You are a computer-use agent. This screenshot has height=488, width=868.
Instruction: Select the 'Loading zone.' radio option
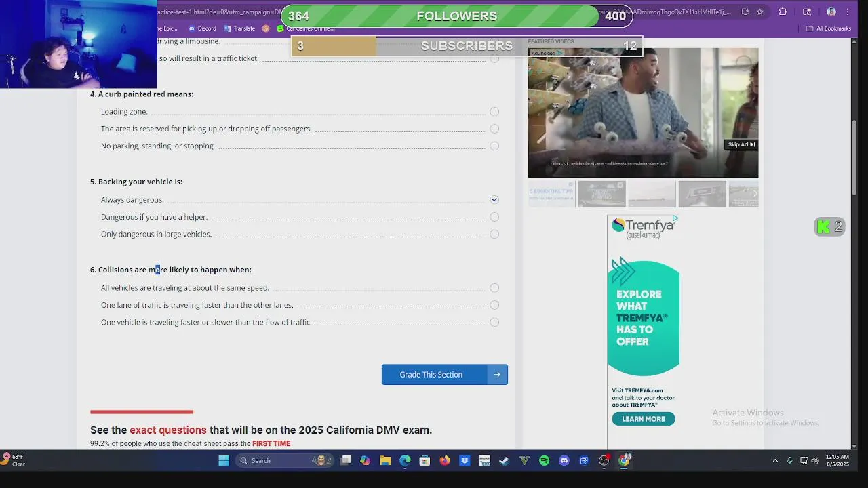[494, 112]
